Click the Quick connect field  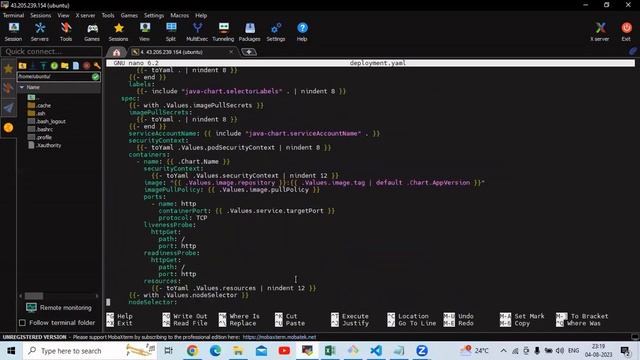(x=51, y=51)
